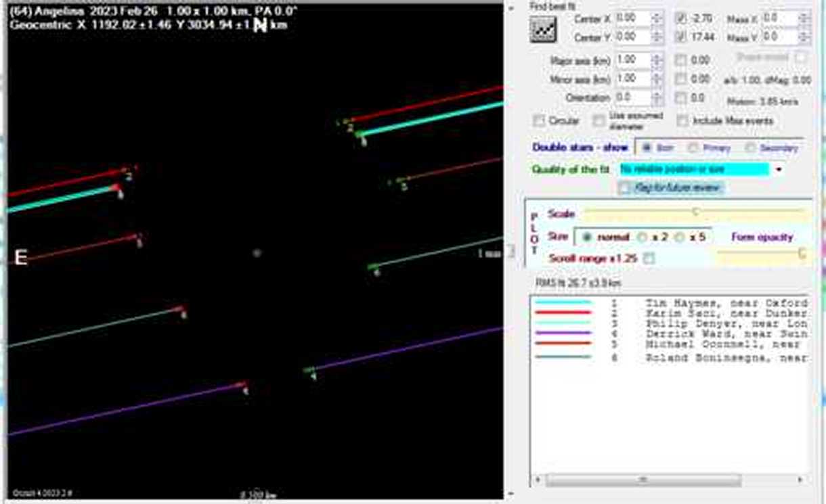The height and width of the screenshot is (504, 826).
Task: Select Primary for double stars display
Action: coord(693,147)
